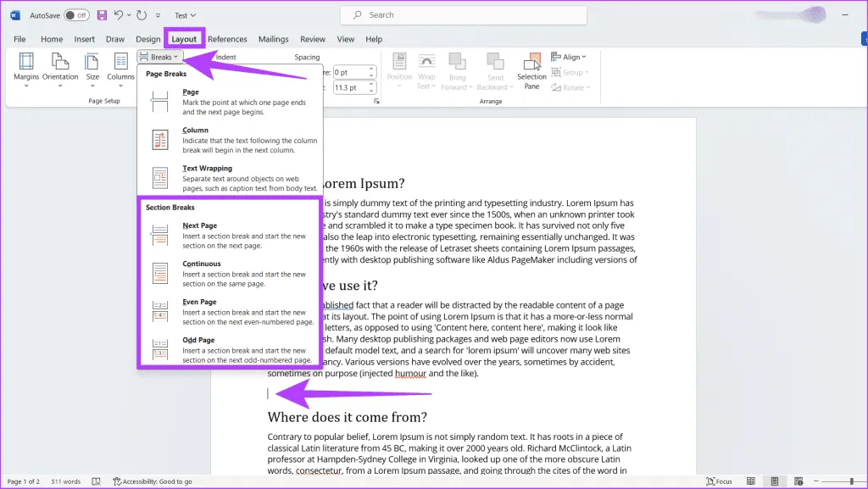
Task: Toggle the AutoSave switch
Action: pyautogui.click(x=76, y=15)
